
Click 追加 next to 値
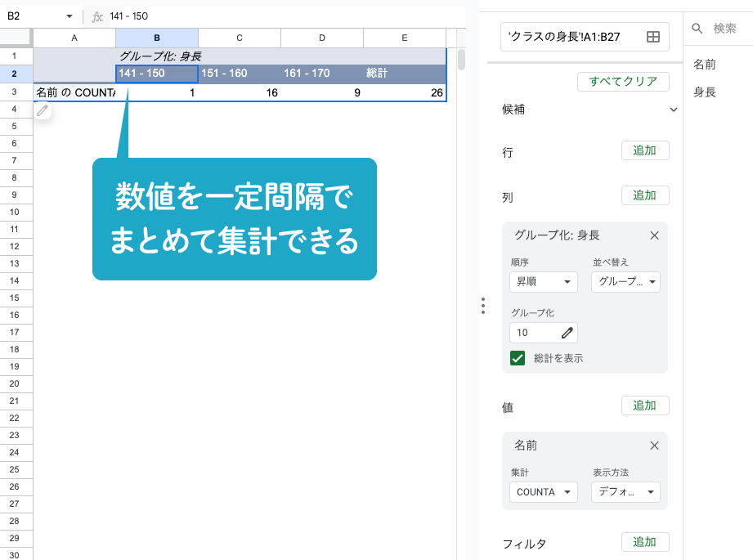(x=645, y=405)
